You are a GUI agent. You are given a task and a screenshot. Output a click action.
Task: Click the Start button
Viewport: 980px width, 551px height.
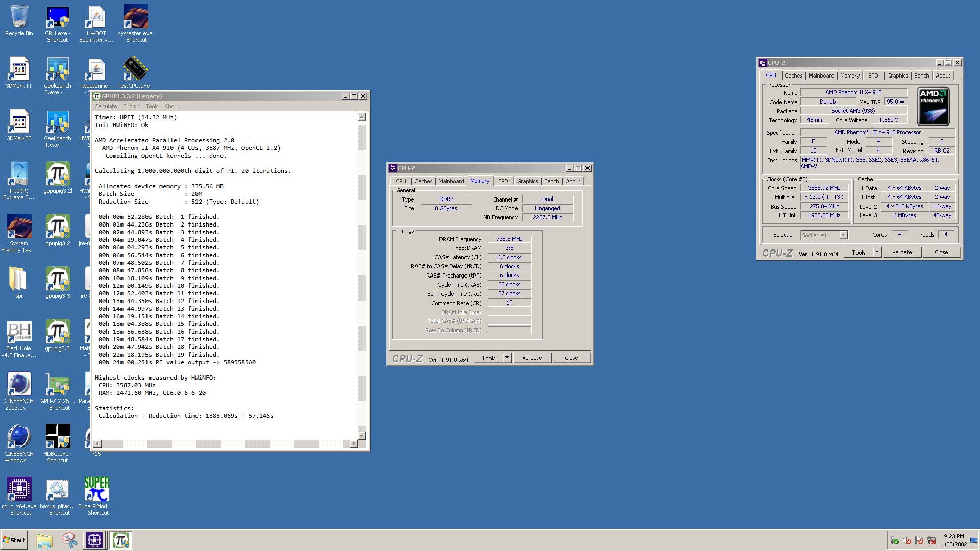tap(14, 540)
